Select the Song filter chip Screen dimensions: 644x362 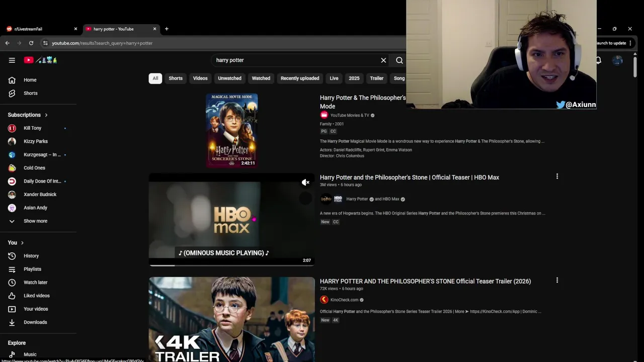(x=398, y=78)
